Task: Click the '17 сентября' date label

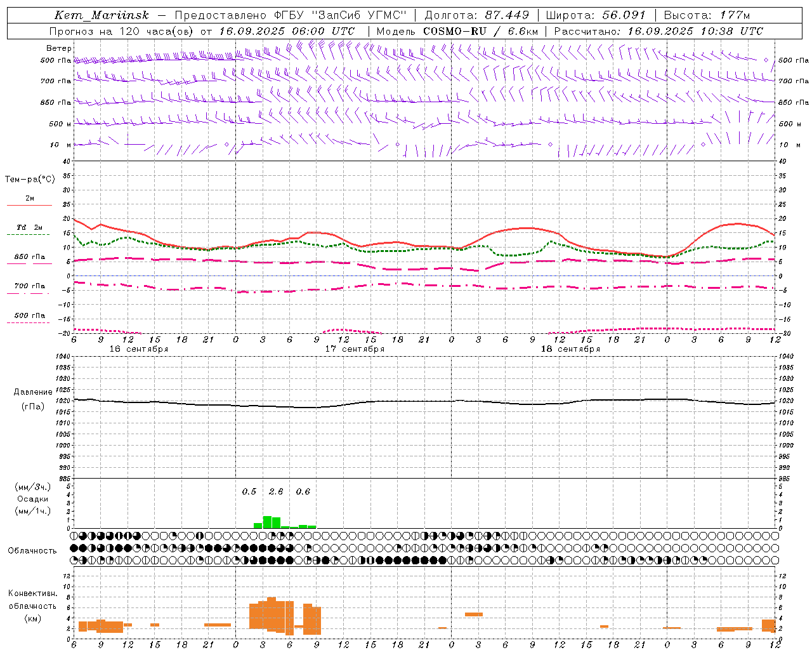Action: point(355,349)
